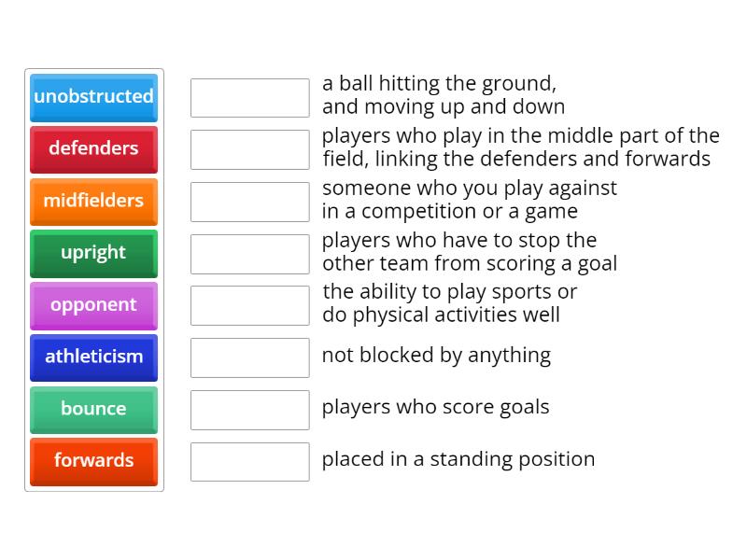This screenshot has width=747, height=560.
Task: Click the definition text 'not blocked by anything'
Action: pyautogui.click(x=436, y=356)
